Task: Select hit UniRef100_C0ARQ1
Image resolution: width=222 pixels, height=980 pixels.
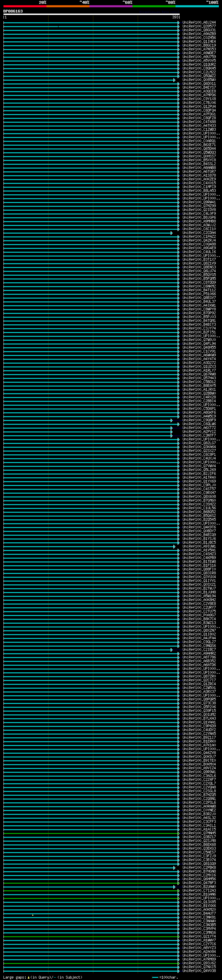Action: tap(199, 141)
